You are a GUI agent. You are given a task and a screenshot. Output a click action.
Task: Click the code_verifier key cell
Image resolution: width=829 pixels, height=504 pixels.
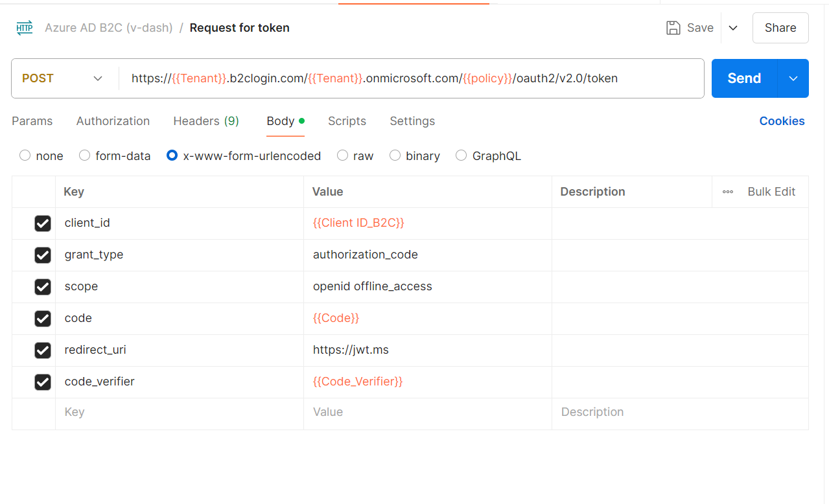(180, 382)
